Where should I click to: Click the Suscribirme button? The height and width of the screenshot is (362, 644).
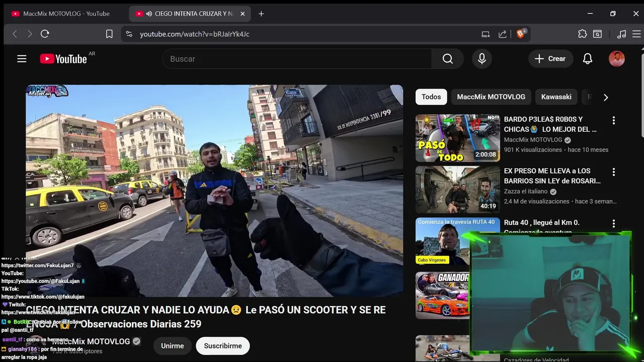tap(223, 346)
